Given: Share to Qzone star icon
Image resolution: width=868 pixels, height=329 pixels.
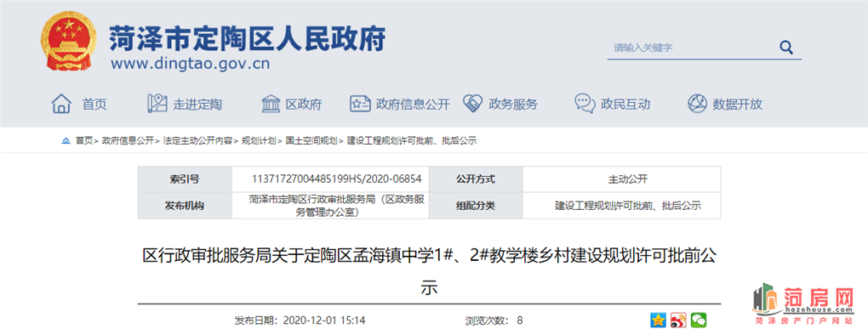Looking at the screenshot, I should [x=658, y=320].
